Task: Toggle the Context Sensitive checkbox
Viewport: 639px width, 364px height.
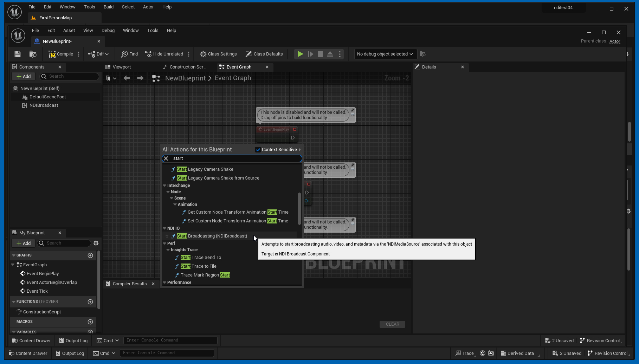Action: [258, 150]
